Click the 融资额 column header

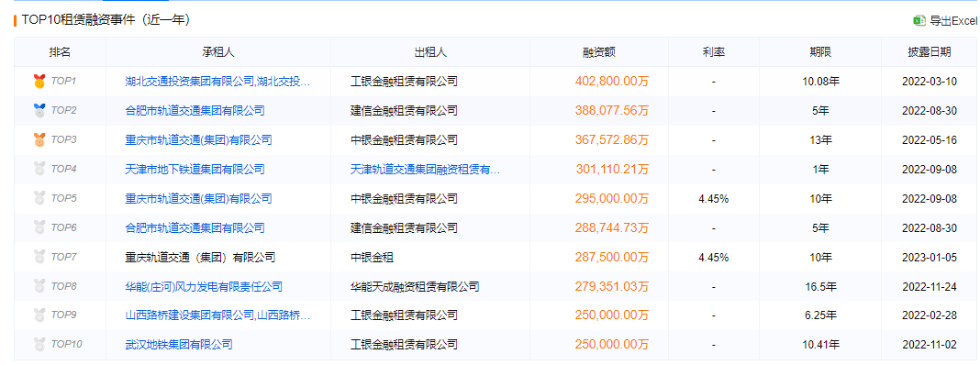(x=599, y=52)
